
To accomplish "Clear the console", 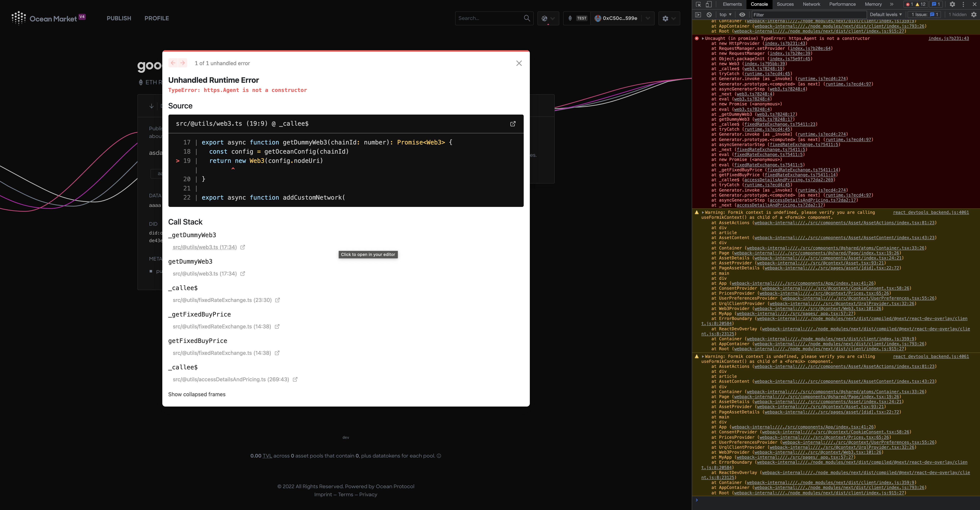I will click(709, 15).
